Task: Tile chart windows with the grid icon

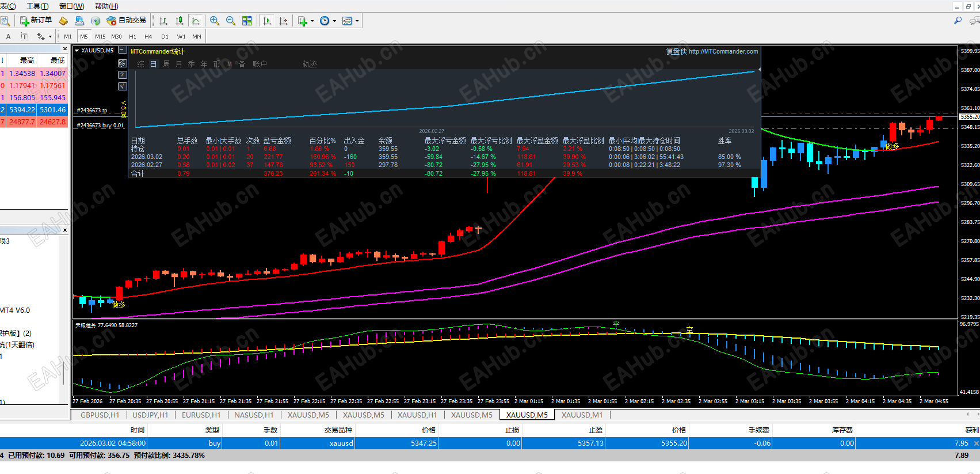Action: (x=247, y=21)
